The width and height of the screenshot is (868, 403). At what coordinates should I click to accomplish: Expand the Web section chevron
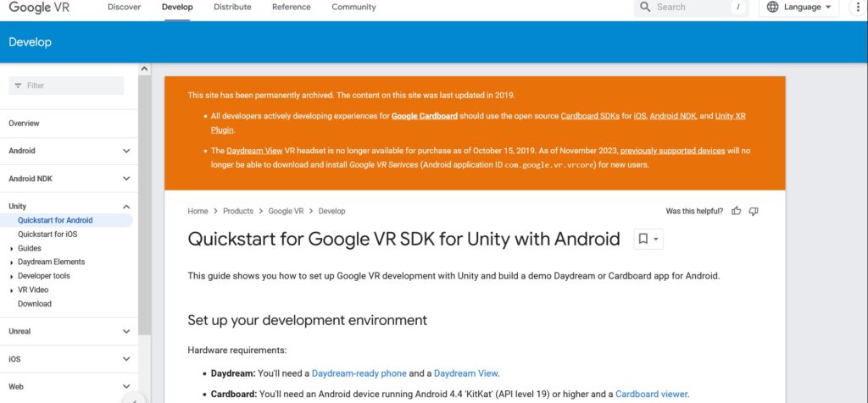(126, 387)
